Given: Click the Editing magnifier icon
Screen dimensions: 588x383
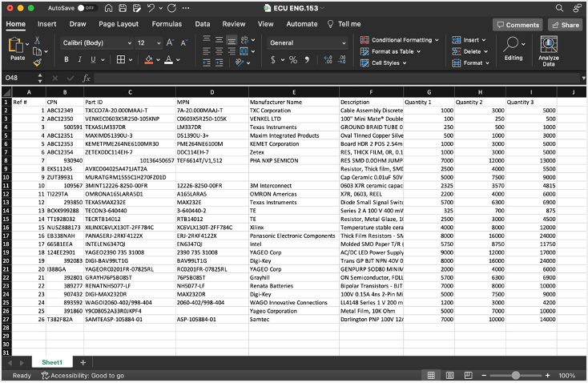Looking at the screenshot, I should [511, 44].
